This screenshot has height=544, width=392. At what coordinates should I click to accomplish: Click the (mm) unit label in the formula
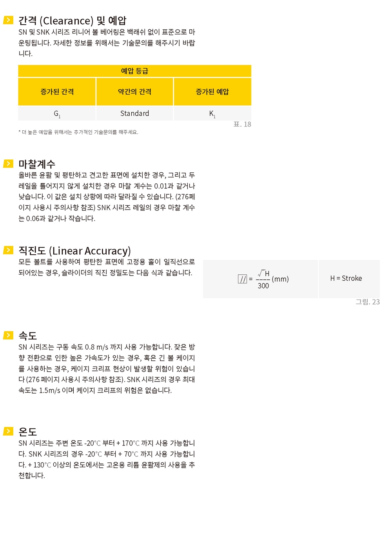coord(280,279)
